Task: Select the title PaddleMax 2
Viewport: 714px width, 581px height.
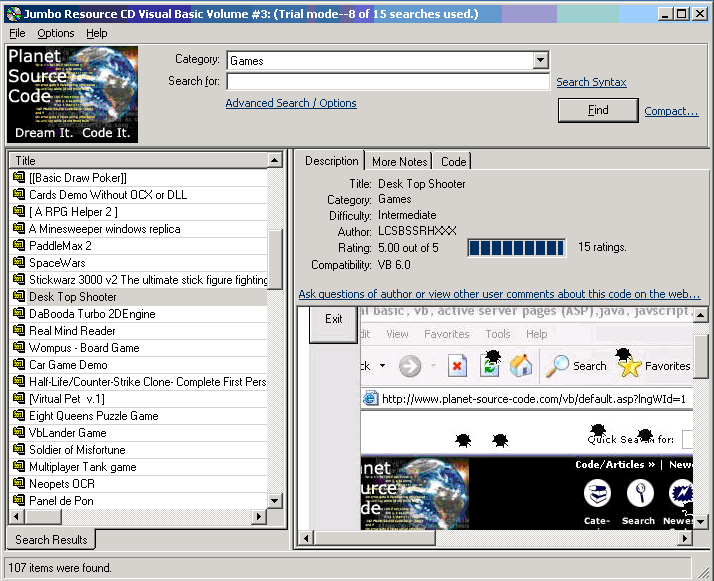Action: click(60, 246)
